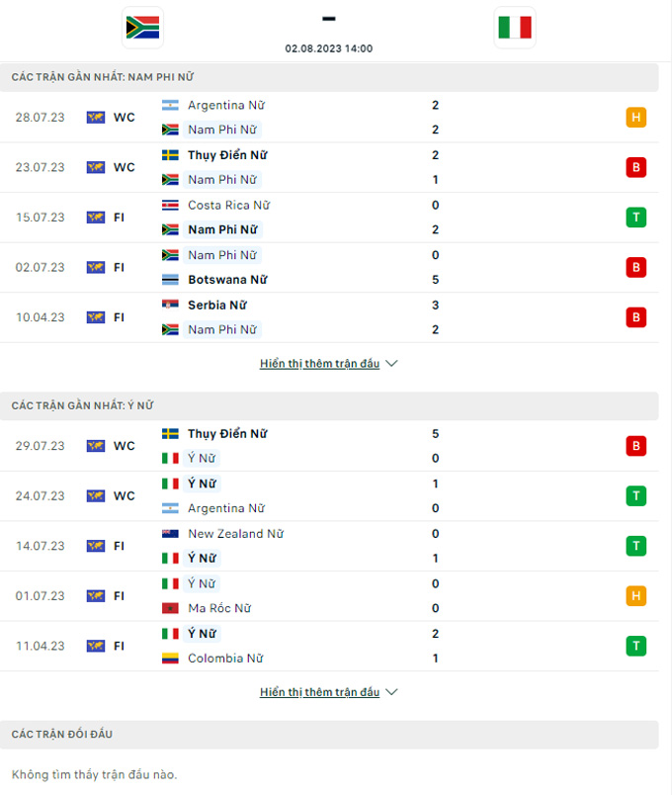Click the match date 02.08.2023 14:00
672x795 pixels.
point(329,48)
